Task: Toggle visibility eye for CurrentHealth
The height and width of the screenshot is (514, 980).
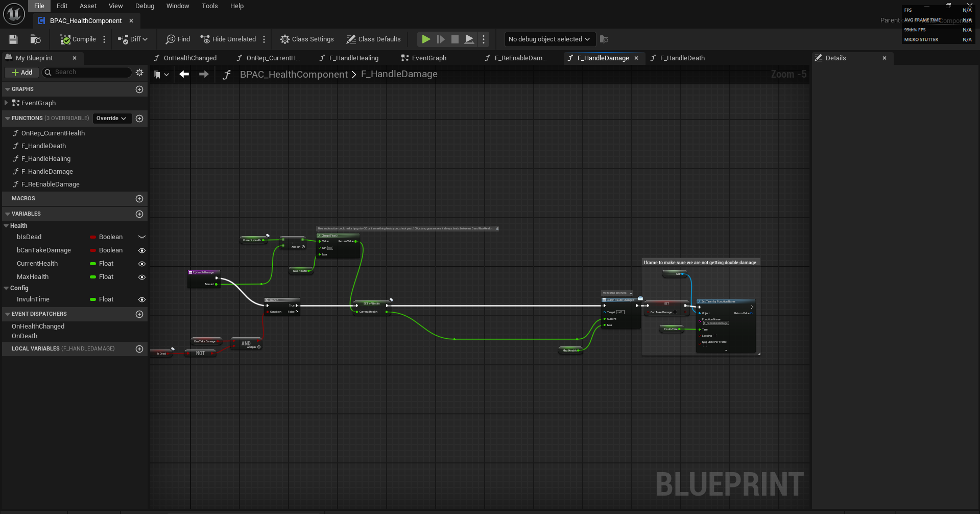Action: (x=142, y=264)
